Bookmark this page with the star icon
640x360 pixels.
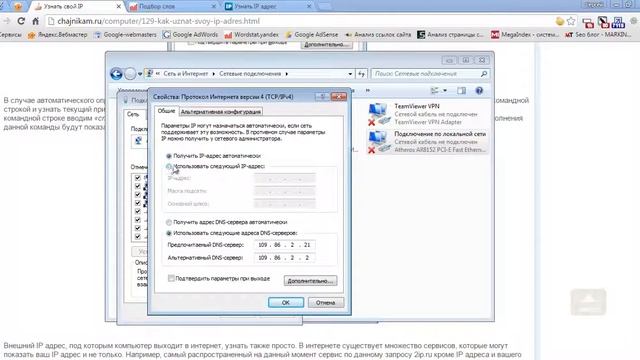[571, 21]
